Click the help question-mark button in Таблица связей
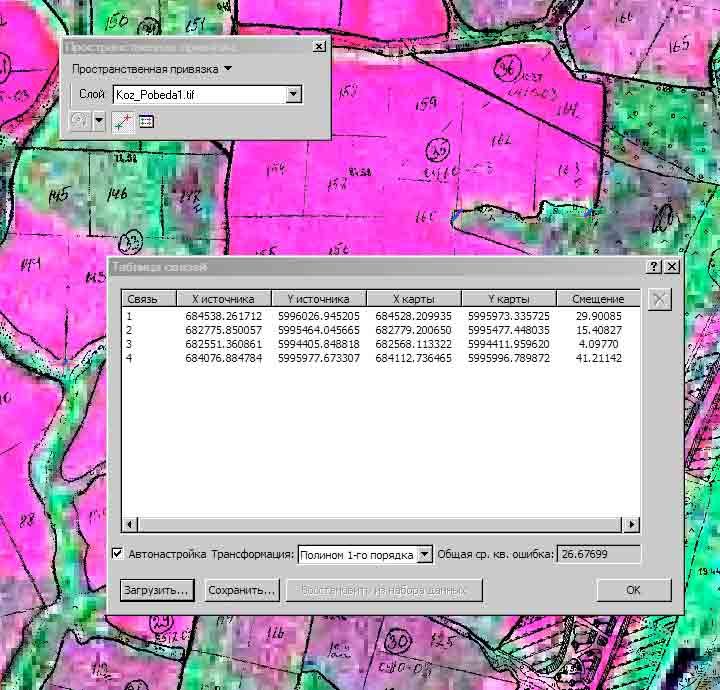720x690 pixels. click(x=653, y=266)
